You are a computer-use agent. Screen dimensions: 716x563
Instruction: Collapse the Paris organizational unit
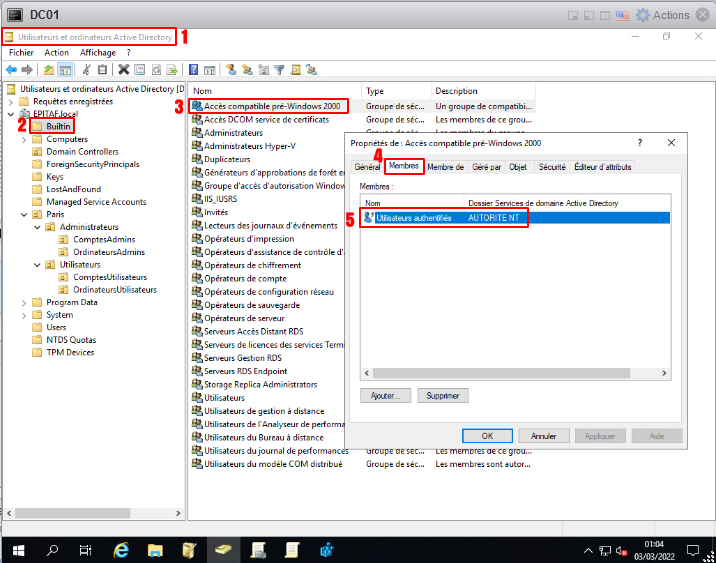(x=24, y=214)
